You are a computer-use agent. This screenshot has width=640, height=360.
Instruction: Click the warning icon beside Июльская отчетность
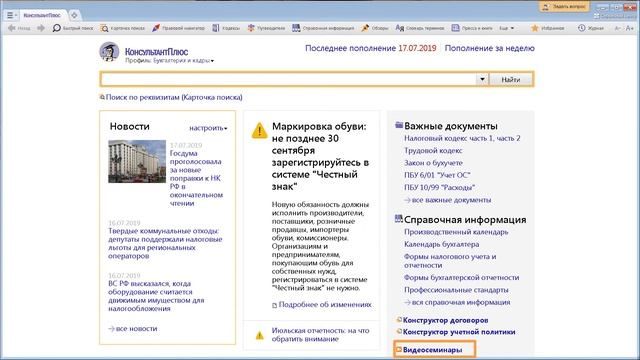click(260, 336)
